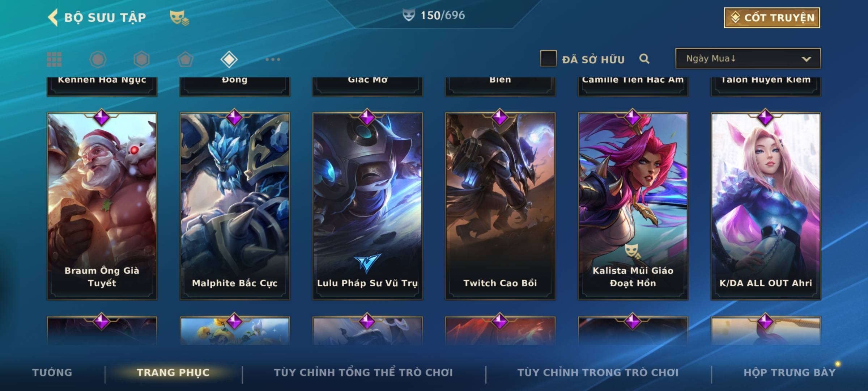The height and width of the screenshot is (391, 868).
Task: Select the Braum Ông Già Tuyết skin card
Action: click(102, 206)
